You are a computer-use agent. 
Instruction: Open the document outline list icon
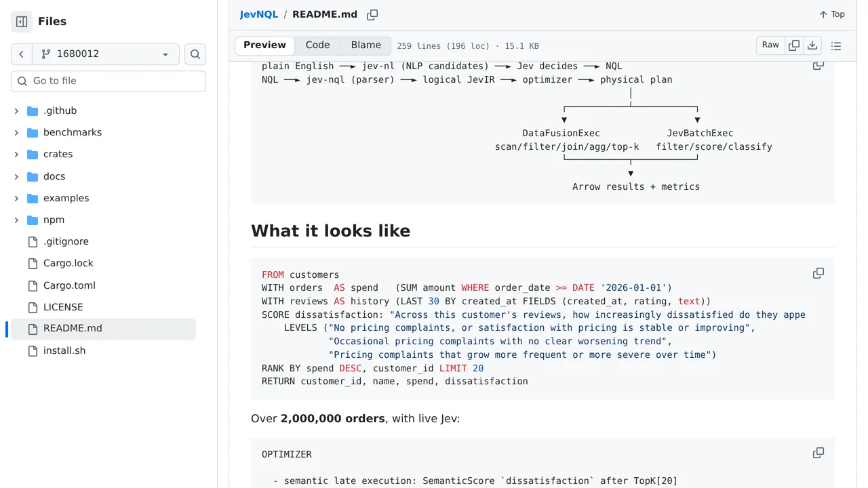[x=836, y=45]
